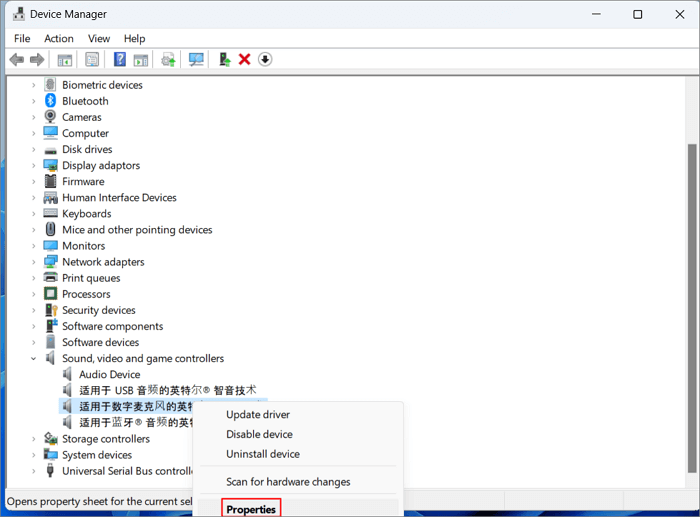
Task: Click the black down-arrow circle toolbar icon
Action: pyautogui.click(x=265, y=60)
